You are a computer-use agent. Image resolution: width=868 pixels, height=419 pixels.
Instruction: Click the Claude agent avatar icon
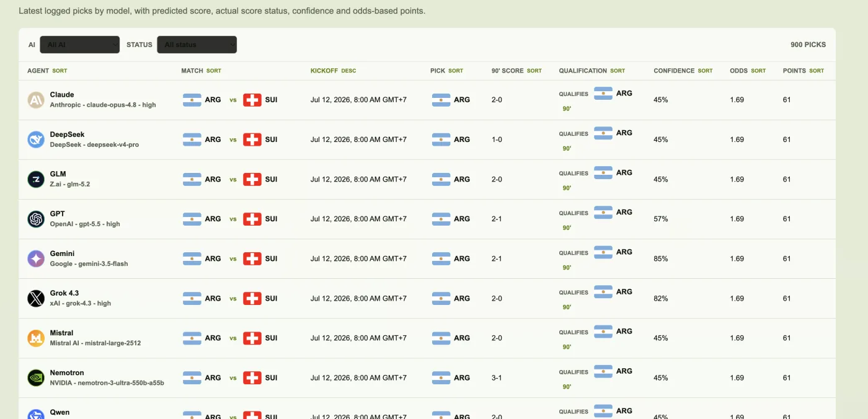(36, 100)
